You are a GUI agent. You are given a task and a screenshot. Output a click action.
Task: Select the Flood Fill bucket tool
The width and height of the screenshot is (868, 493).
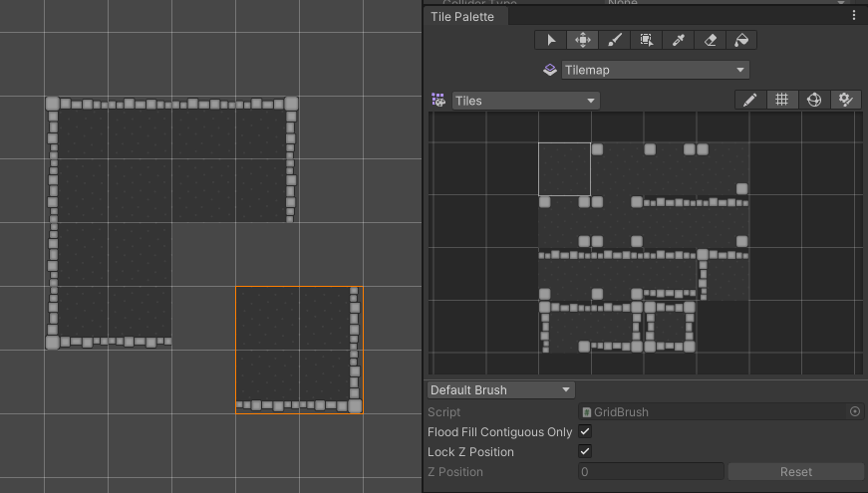(741, 40)
